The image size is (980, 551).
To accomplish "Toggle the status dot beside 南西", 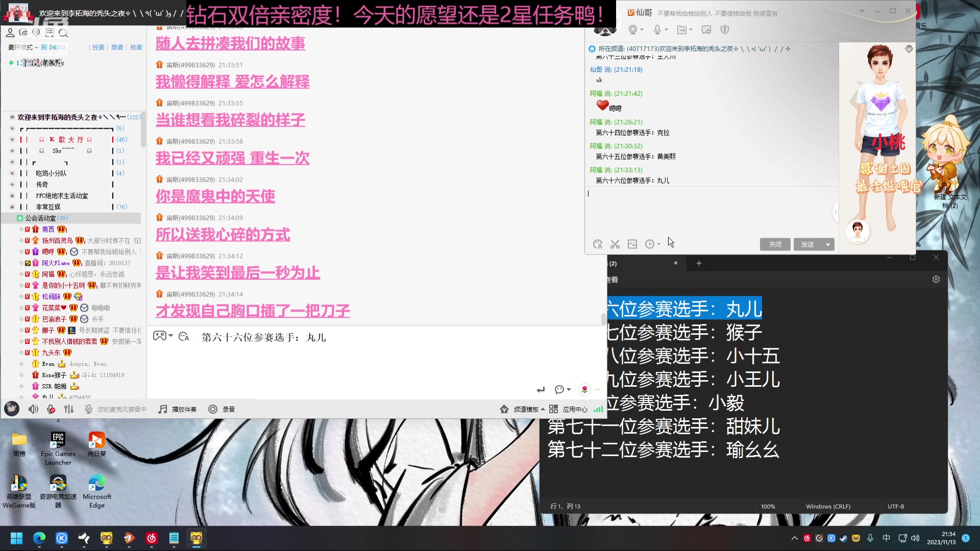I will pos(21,229).
